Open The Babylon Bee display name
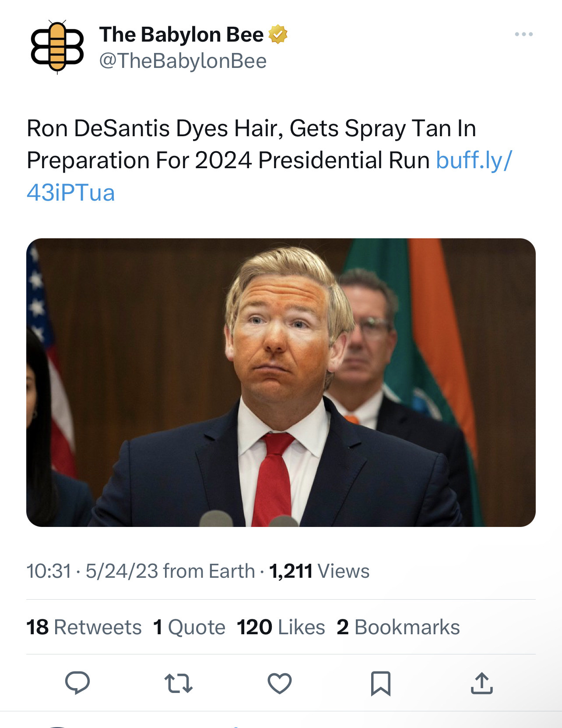Screen dimensions: 562x728 point(181,35)
